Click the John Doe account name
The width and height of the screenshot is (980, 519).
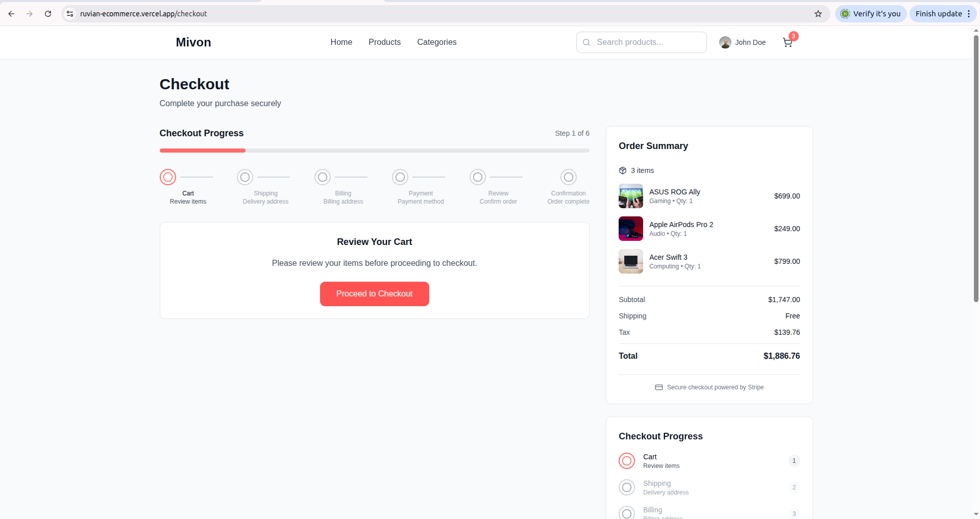pos(750,42)
